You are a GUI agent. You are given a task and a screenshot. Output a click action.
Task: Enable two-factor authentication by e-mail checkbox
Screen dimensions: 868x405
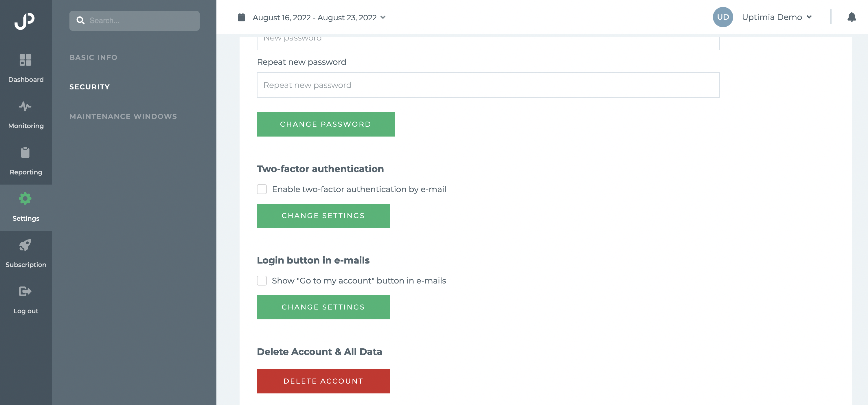click(262, 189)
